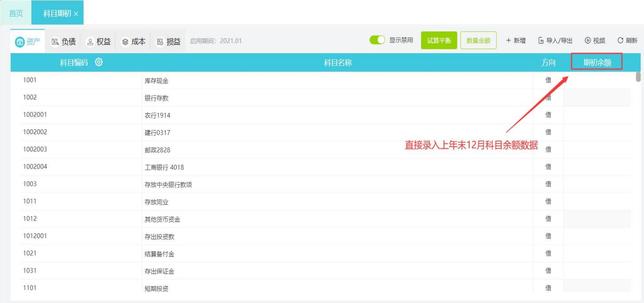Click the 期初余额 cell for 工商银行 4018
Screen dimensions: 644x303
tap(597, 167)
